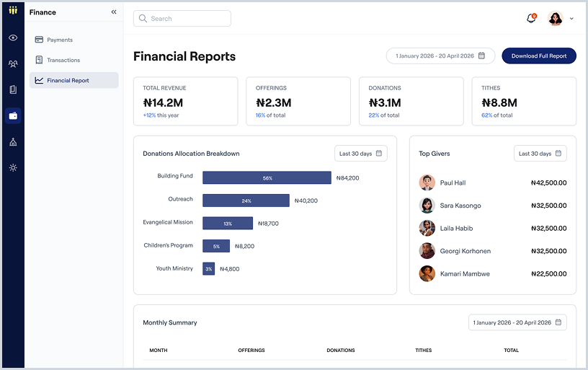Click Georgi Korhonen's avatar

pyautogui.click(x=427, y=251)
